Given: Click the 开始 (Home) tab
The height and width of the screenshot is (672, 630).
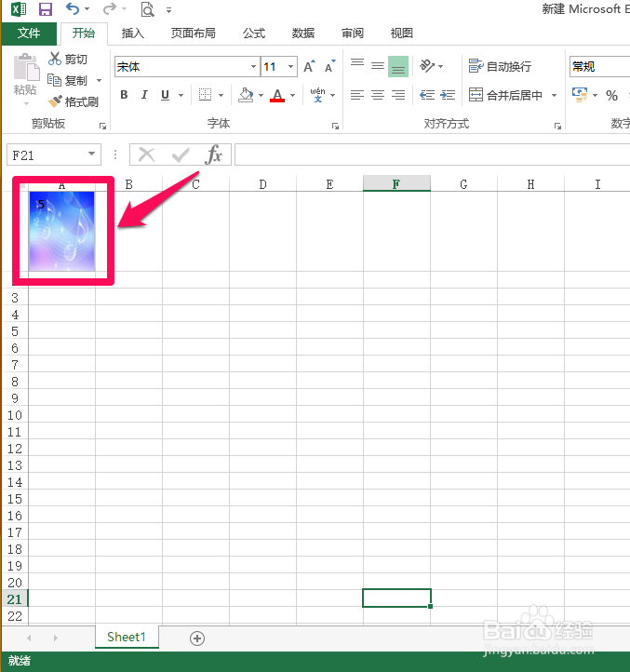Looking at the screenshot, I should click(84, 34).
